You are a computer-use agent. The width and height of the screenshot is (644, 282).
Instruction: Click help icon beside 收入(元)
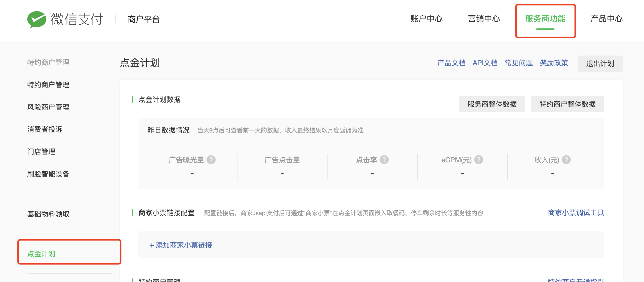pos(566,160)
